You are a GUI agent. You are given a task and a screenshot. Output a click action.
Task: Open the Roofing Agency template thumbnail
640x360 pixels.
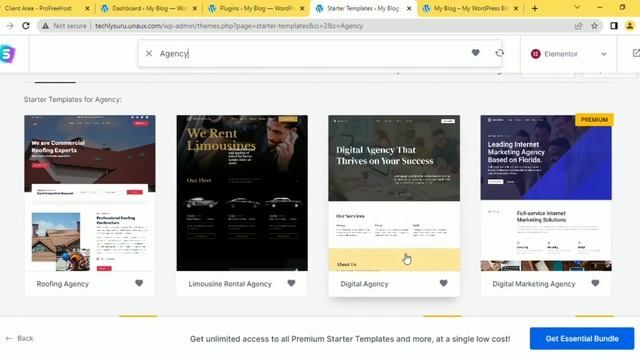pyautogui.click(x=90, y=193)
